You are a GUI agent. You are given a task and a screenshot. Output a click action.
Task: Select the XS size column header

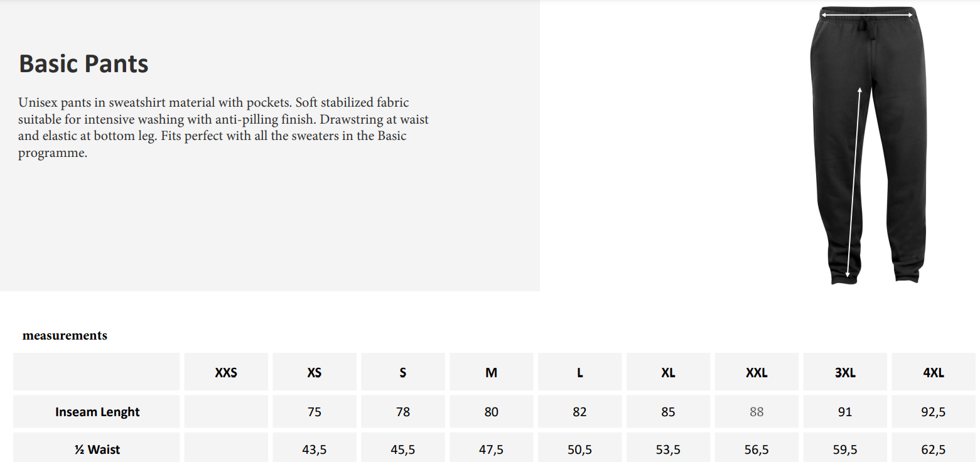tap(315, 372)
